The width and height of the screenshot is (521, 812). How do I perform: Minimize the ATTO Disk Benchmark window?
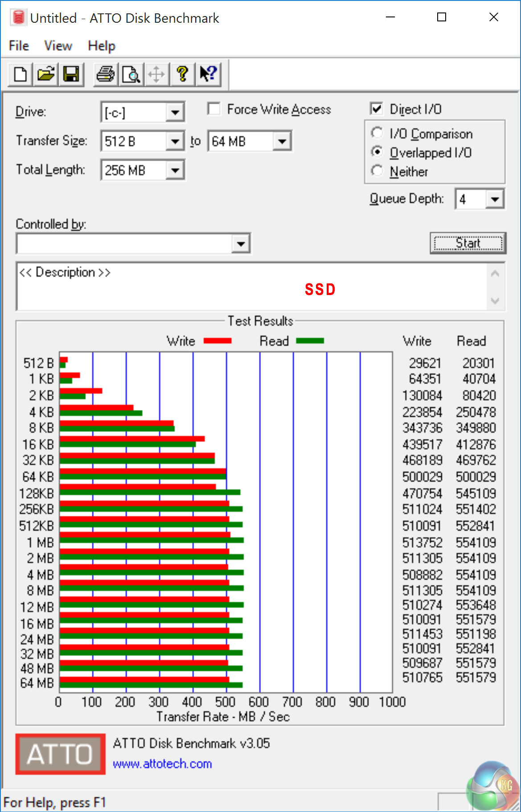[x=390, y=17]
